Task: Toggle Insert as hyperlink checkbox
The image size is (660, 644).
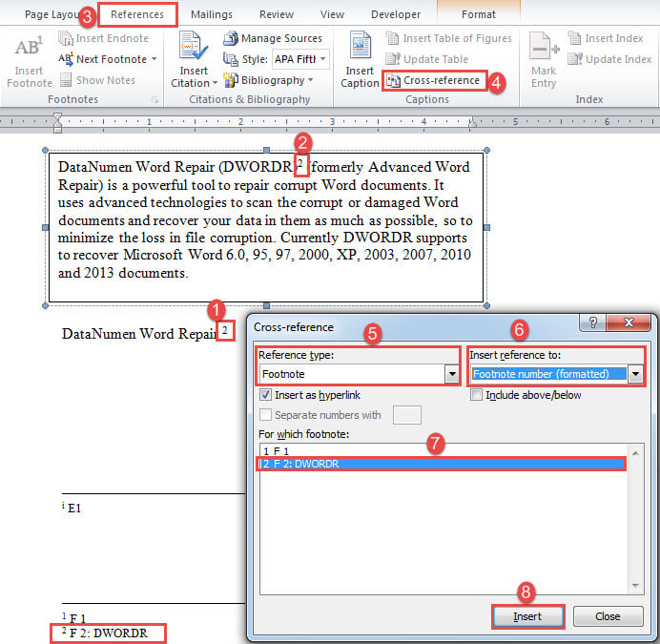Action: tap(265, 395)
